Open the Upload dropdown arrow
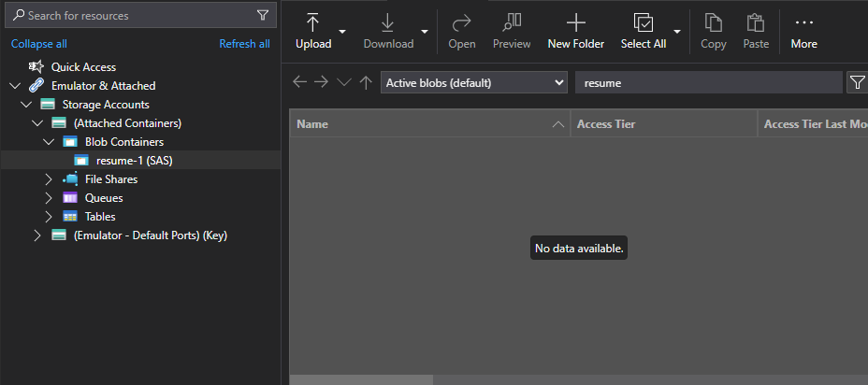Viewport: 868px width, 385px height. 342,31
